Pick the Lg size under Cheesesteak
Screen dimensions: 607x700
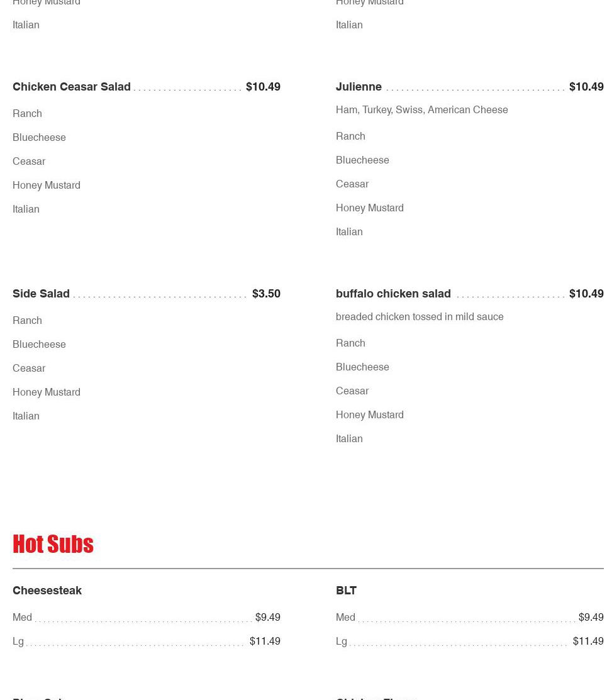click(147, 641)
